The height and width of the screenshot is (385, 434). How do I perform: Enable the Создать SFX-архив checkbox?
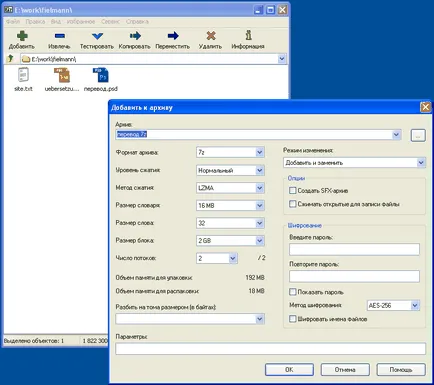292,190
